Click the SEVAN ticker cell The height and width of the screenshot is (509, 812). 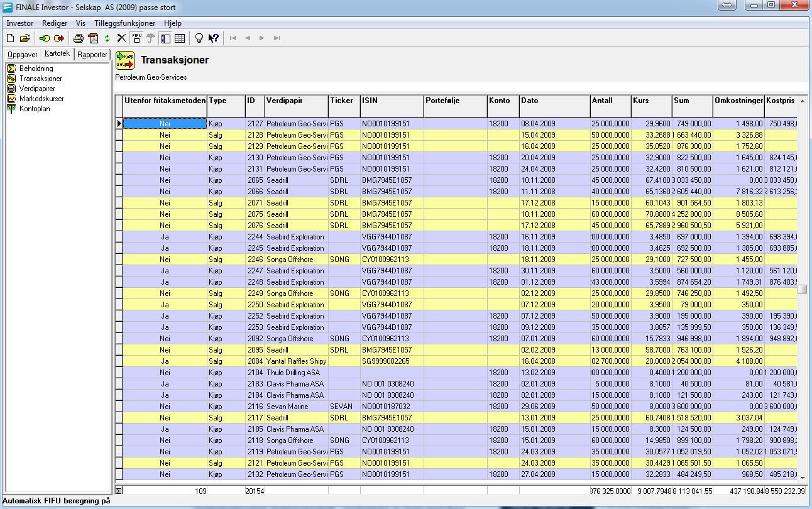click(x=344, y=407)
